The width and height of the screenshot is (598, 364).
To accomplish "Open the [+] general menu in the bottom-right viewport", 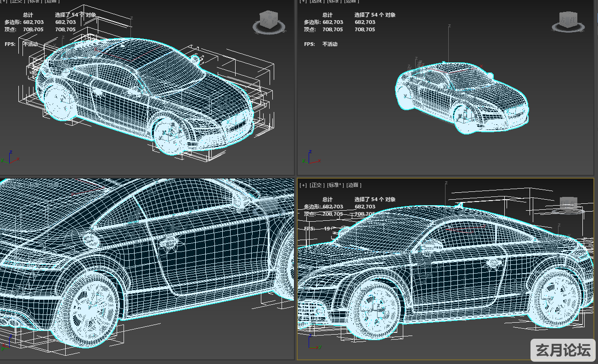I will tap(303, 185).
